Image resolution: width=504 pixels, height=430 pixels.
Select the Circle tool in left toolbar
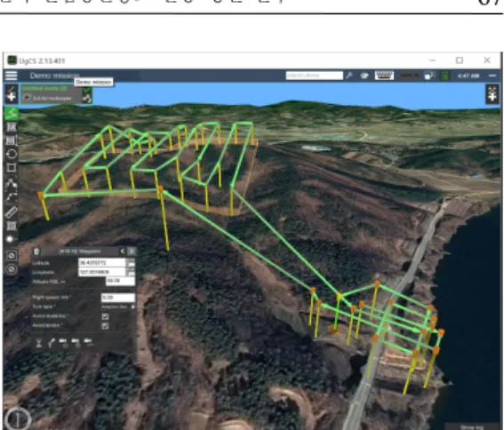coord(12,154)
